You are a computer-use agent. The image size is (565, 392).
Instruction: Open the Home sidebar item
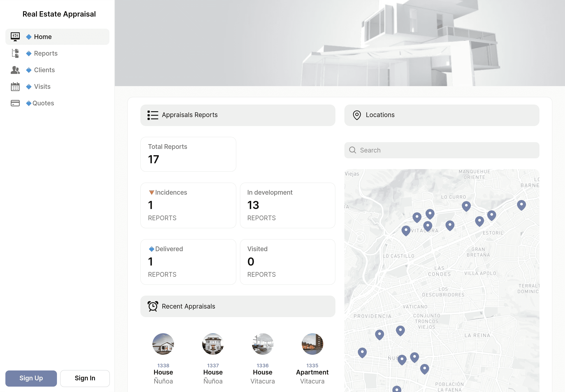coord(57,37)
